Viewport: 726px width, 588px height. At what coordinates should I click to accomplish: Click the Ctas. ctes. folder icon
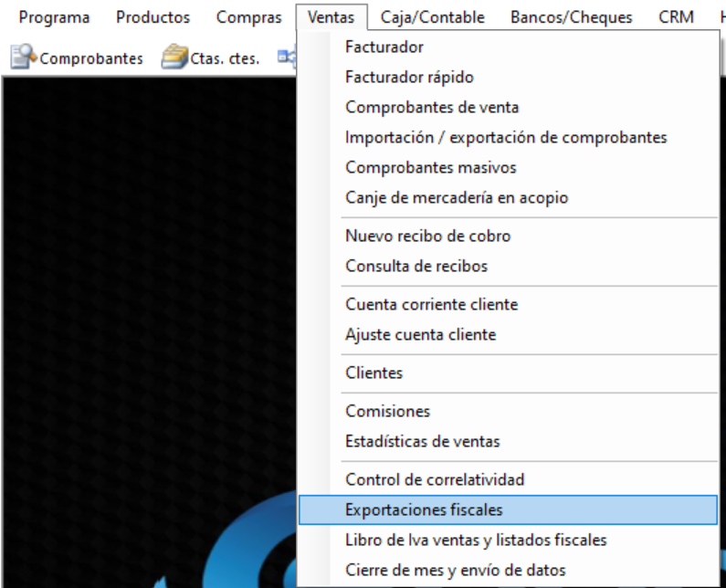pos(174,58)
